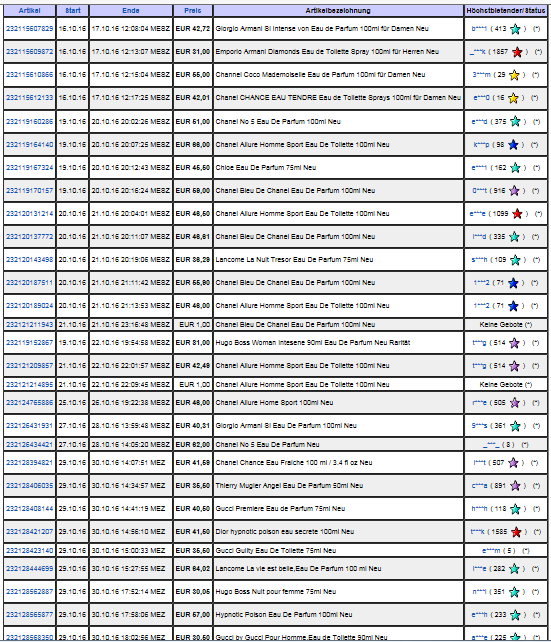Screen dimensions: 551x642
Task: Click the turquoise star beside bidder e***h
Action: [515, 615]
